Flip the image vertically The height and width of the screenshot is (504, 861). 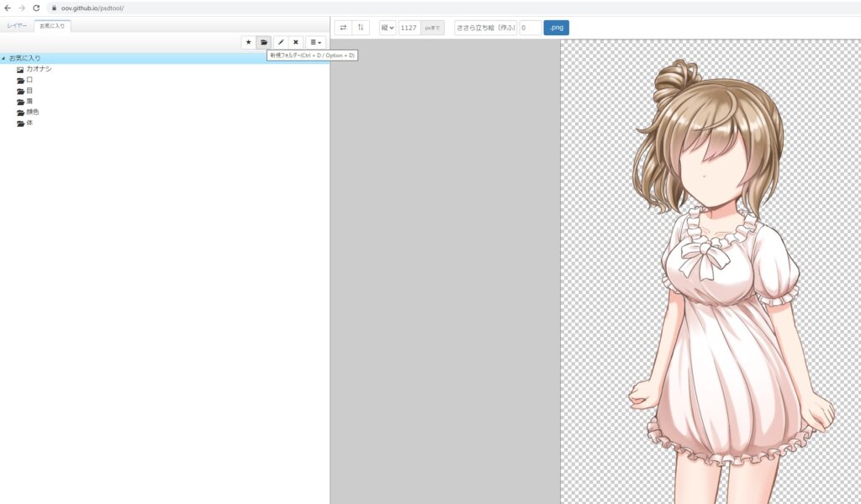tap(361, 28)
